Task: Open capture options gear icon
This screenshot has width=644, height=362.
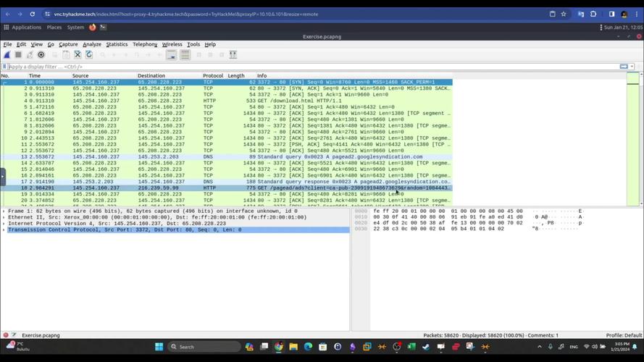Action: pyautogui.click(x=41, y=55)
